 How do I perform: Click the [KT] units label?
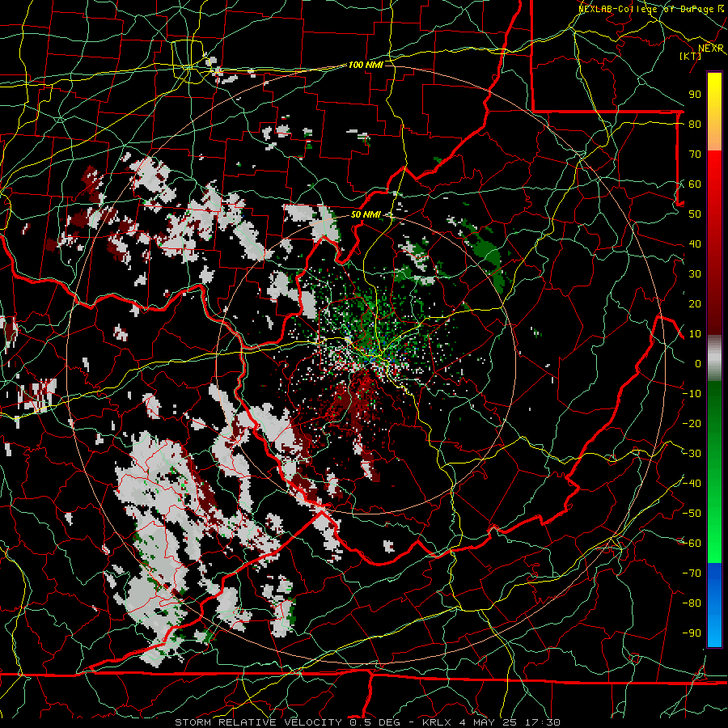point(690,56)
